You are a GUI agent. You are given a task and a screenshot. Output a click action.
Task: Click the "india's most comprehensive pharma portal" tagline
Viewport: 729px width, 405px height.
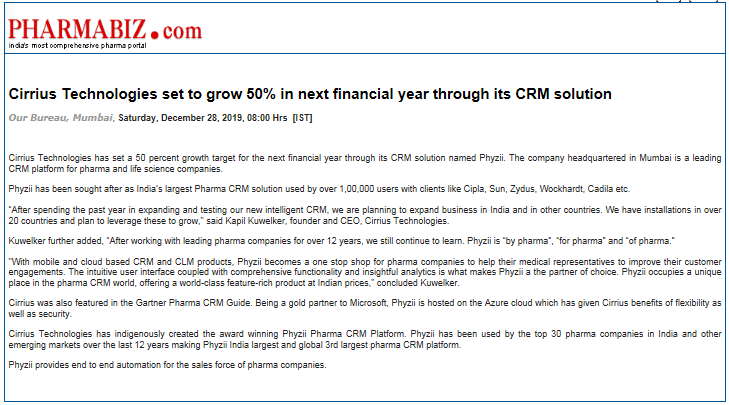tap(77, 46)
